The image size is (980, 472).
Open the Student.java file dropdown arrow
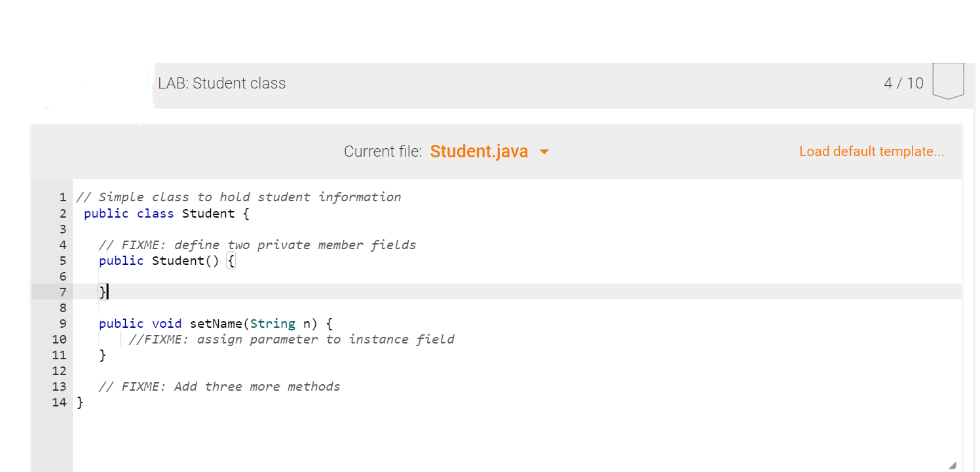pos(544,152)
